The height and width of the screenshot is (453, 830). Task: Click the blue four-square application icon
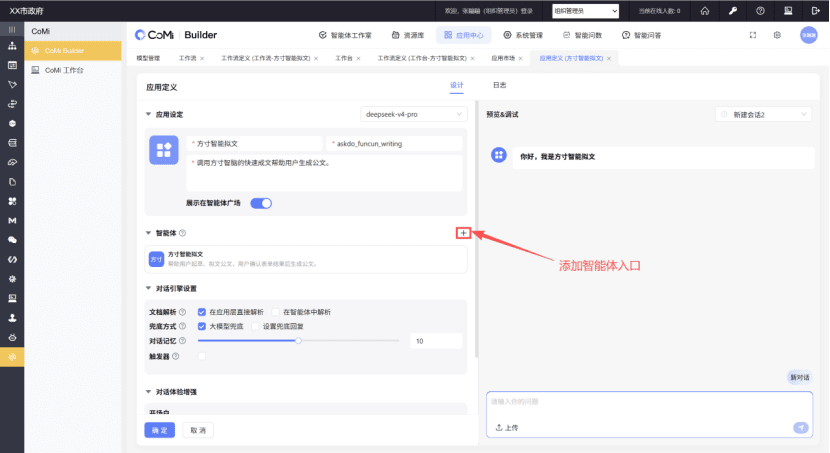pyautogui.click(x=164, y=150)
